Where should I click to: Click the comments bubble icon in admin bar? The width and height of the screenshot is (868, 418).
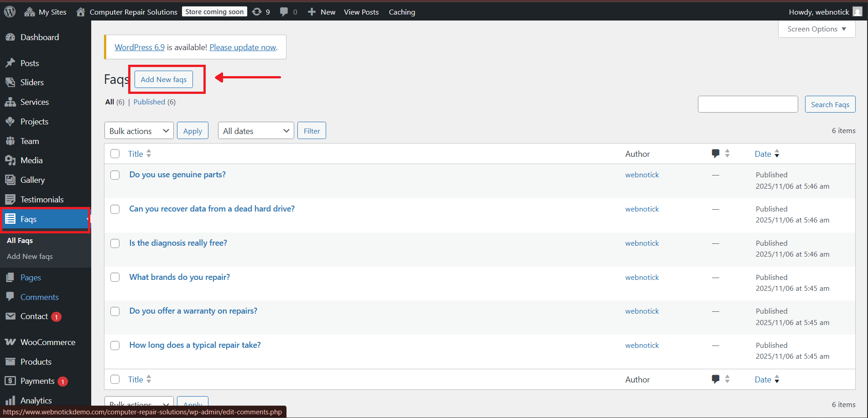(x=284, y=12)
